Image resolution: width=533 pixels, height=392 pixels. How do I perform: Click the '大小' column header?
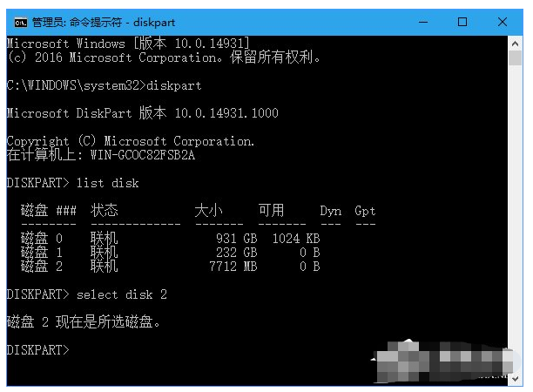point(208,211)
